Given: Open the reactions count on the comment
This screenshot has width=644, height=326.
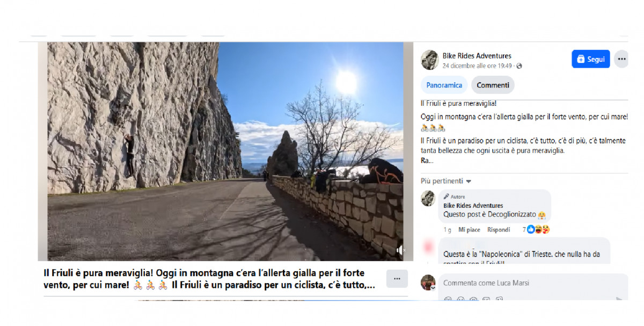Looking at the screenshot, I should [x=536, y=230].
